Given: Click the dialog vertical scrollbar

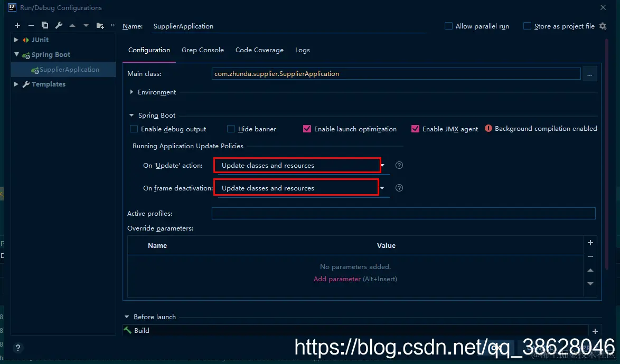Looking at the screenshot, I should [607, 154].
